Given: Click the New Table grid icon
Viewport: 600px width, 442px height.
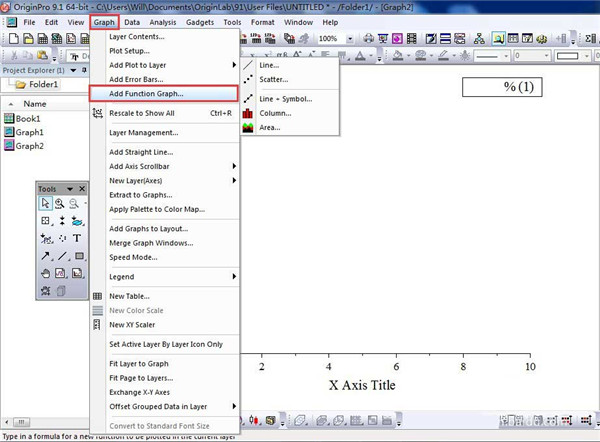Looking at the screenshot, I should pyautogui.click(x=97, y=296).
